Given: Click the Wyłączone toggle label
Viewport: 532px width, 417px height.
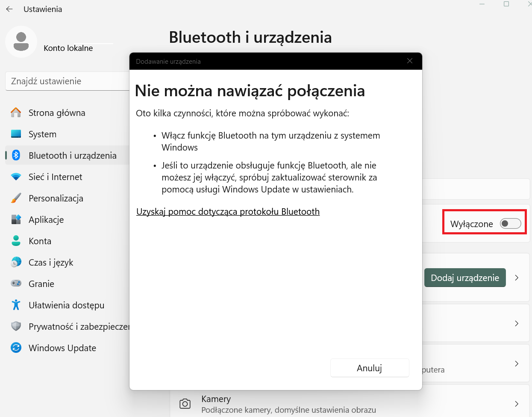Looking at the screenshot, I should 472,224.
